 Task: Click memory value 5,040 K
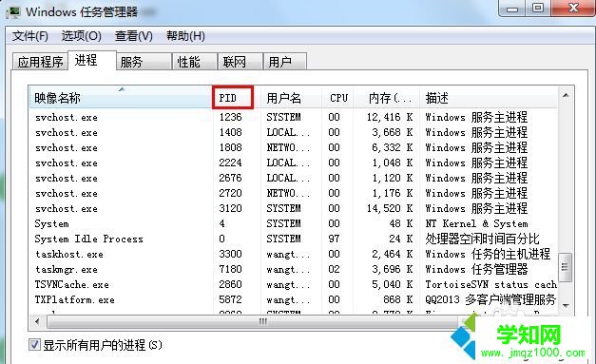click(393, 284)
